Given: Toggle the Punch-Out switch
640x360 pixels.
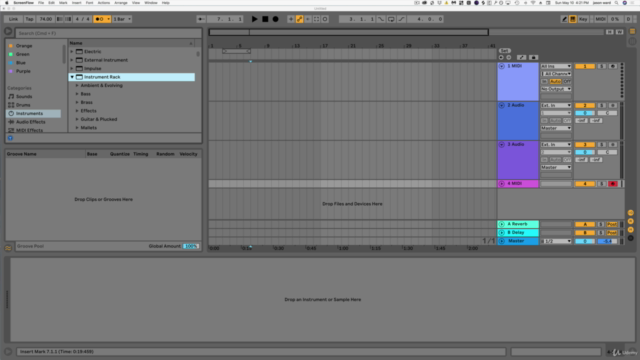Looking at the screenshot, I should tap(401, 19).
